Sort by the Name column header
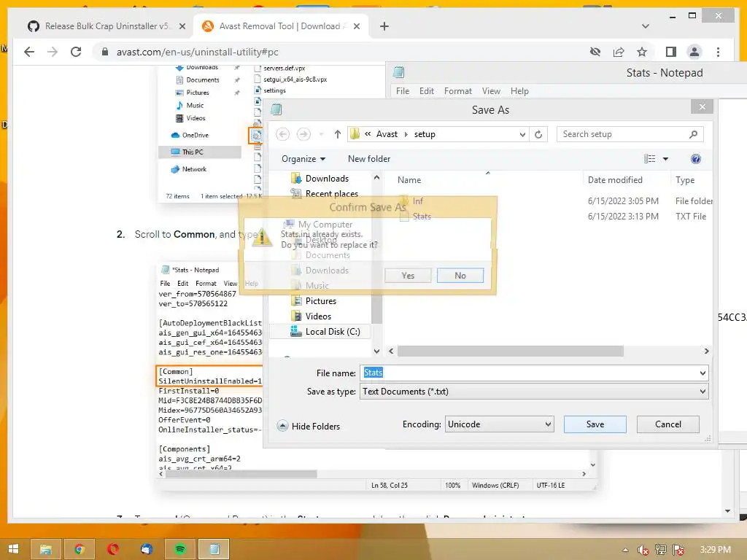The height and width of the screenshot is (560, 747). click(x=409, y=180)
